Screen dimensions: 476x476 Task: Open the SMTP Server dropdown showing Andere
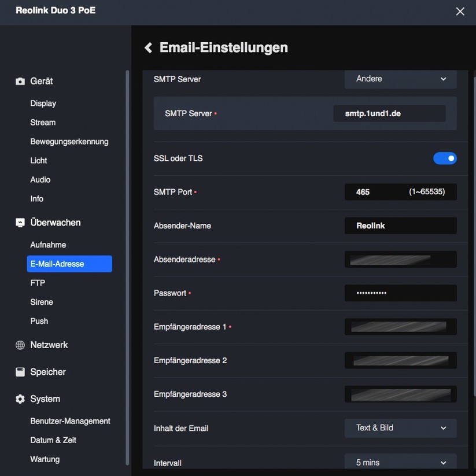pos(400,79)
